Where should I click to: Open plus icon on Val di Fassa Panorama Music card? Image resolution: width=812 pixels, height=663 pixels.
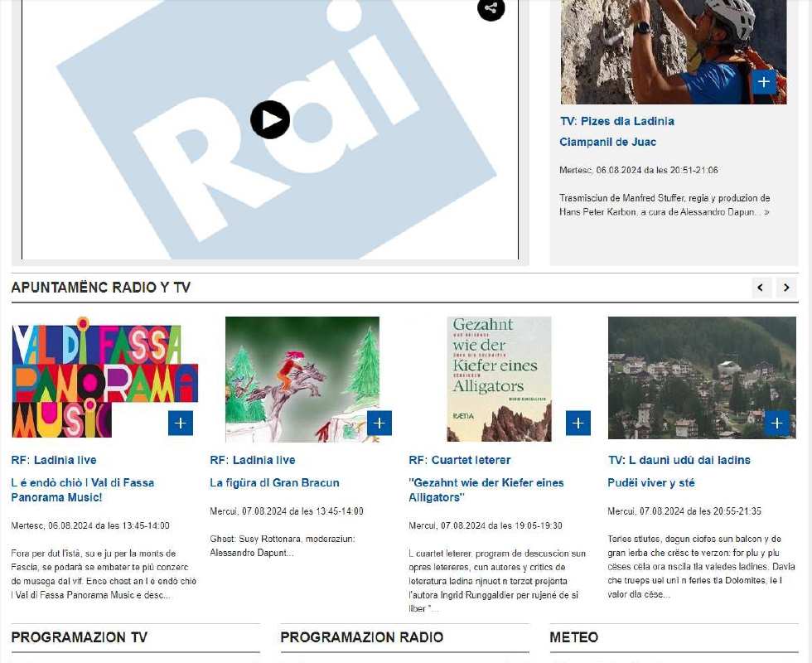pyautogui.click(x=181, y=423)
